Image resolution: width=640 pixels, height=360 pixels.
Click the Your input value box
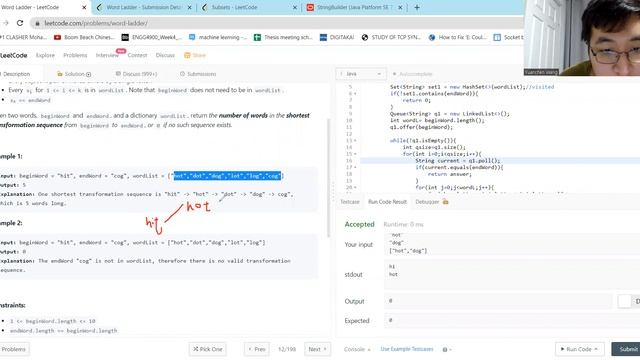coord(512,243)
